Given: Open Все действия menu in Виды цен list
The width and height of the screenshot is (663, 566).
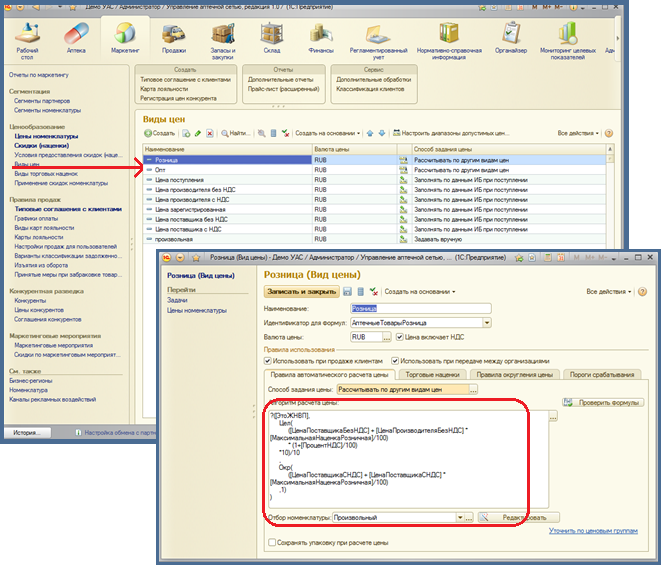Looking at the screenshot, I should pyautogui.click(x=578, y=133).
